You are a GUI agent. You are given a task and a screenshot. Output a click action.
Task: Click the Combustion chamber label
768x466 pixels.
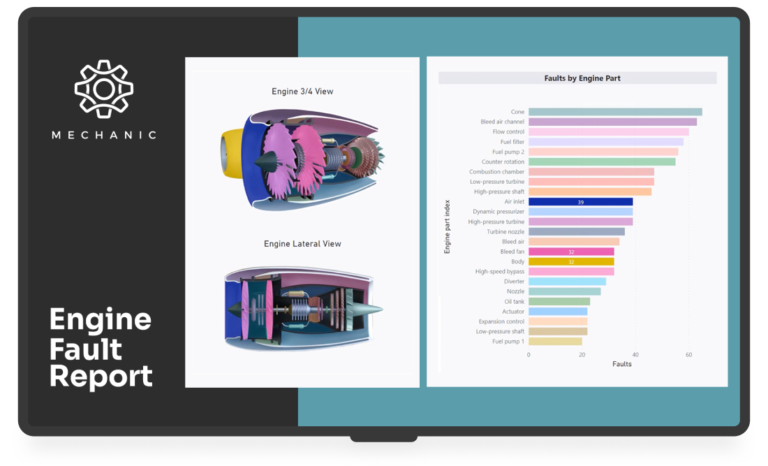[496, 172]
